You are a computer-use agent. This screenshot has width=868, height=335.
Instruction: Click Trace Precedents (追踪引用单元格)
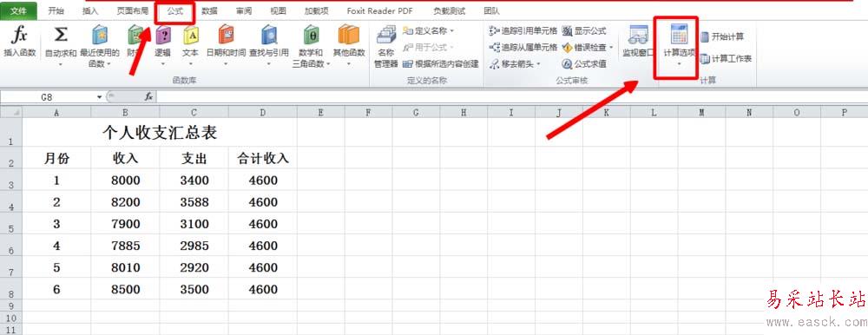[523, 30]
